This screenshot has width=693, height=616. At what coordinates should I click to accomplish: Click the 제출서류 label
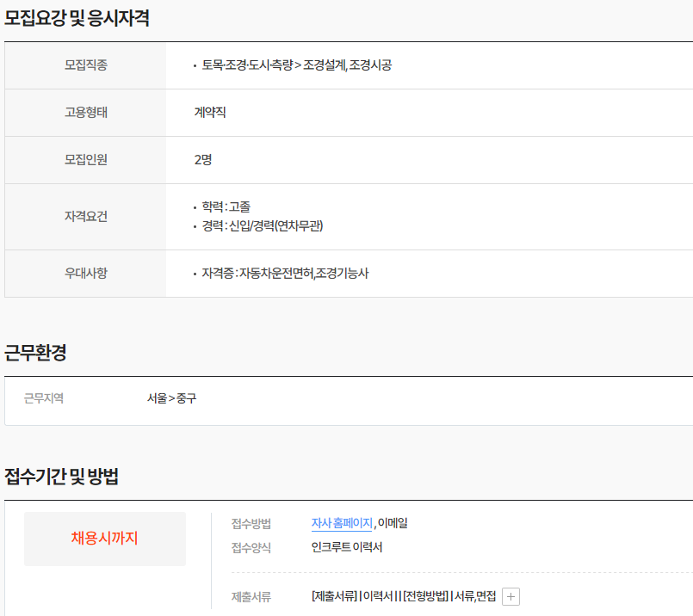tap(251, 597)
